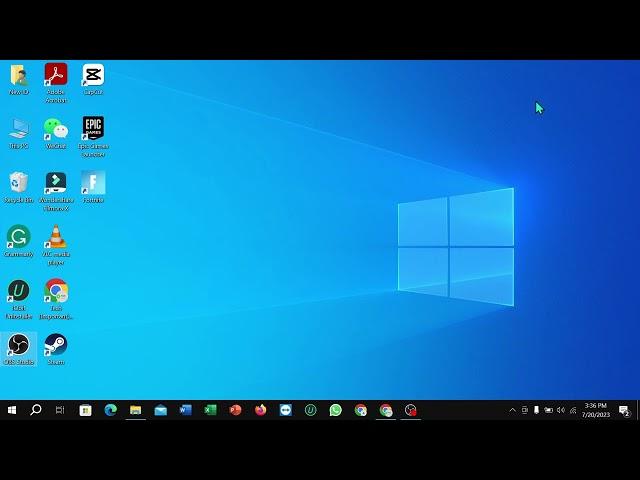
Task: Launch Excel from the taskbar
Action: click(x=210, y=410)
